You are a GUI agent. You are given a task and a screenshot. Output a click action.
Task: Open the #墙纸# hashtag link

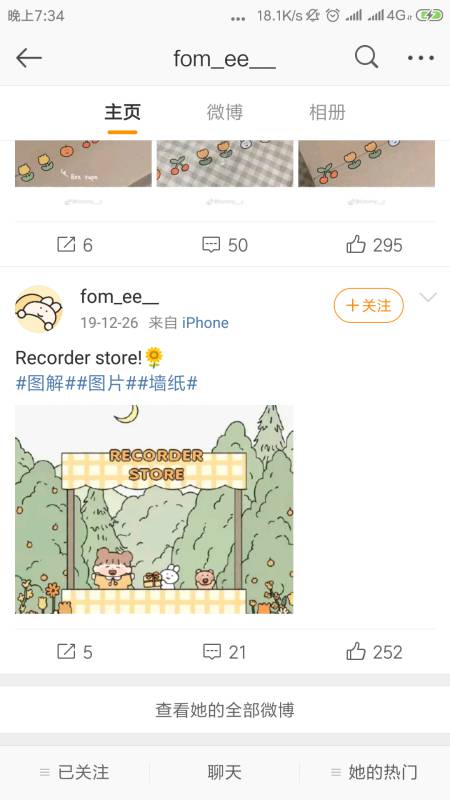[167, 383]
